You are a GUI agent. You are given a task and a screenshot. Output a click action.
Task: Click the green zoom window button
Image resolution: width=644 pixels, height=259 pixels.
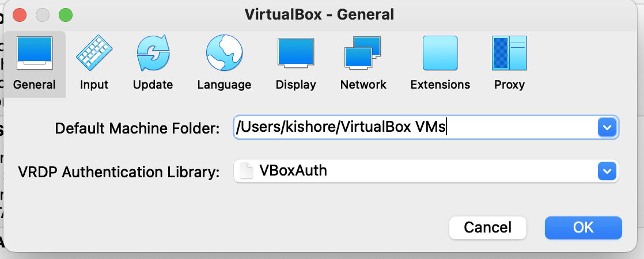66,14
